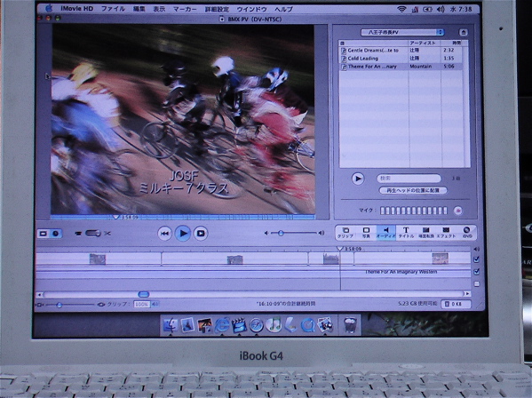Open the 場面転換 (Transitions) pane
Viewport: 532px width, 398px height.
pyautogui.click(x=425, y=233)
